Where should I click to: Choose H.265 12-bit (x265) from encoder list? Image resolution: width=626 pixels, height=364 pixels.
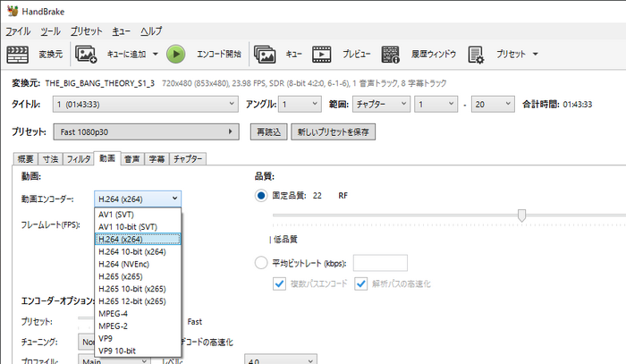(x=138, y=301)
